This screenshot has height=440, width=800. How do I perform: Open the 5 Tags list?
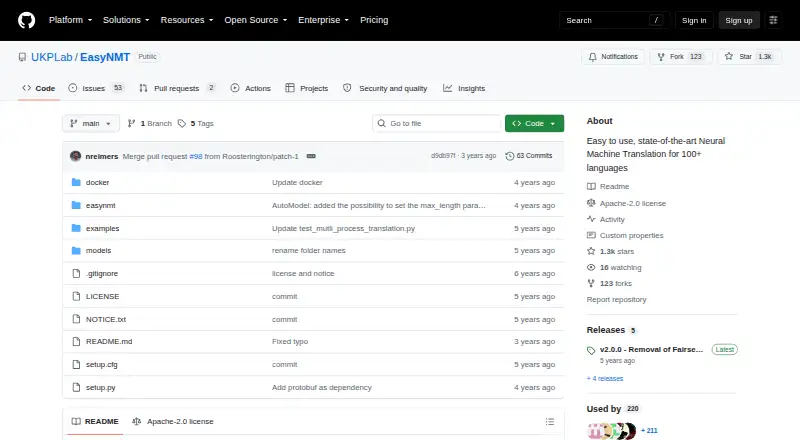(x=196, y=124)
